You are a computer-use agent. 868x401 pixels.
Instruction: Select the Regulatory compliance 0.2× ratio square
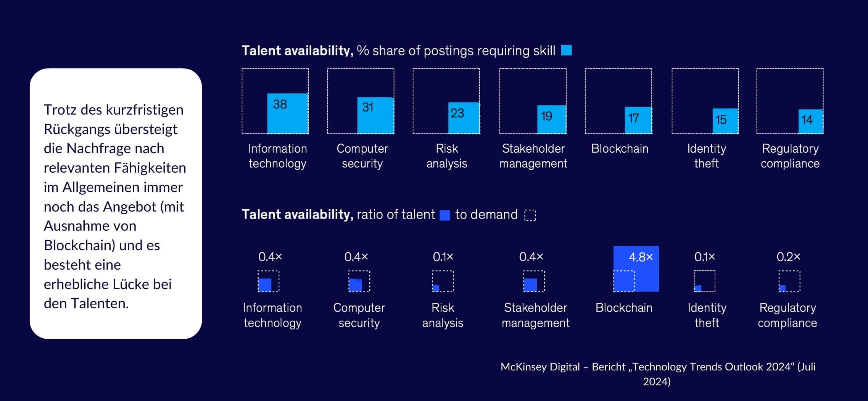click(789, 281)
